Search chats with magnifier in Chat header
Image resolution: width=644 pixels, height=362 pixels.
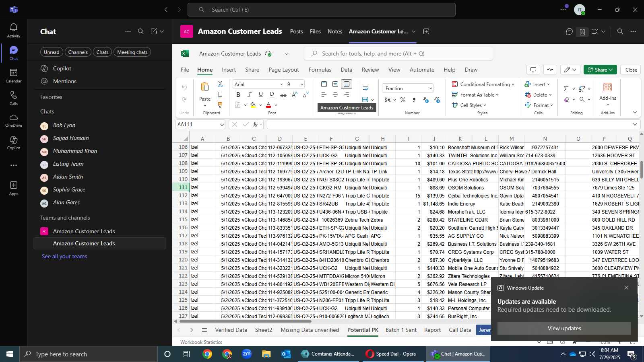(141, 31)
